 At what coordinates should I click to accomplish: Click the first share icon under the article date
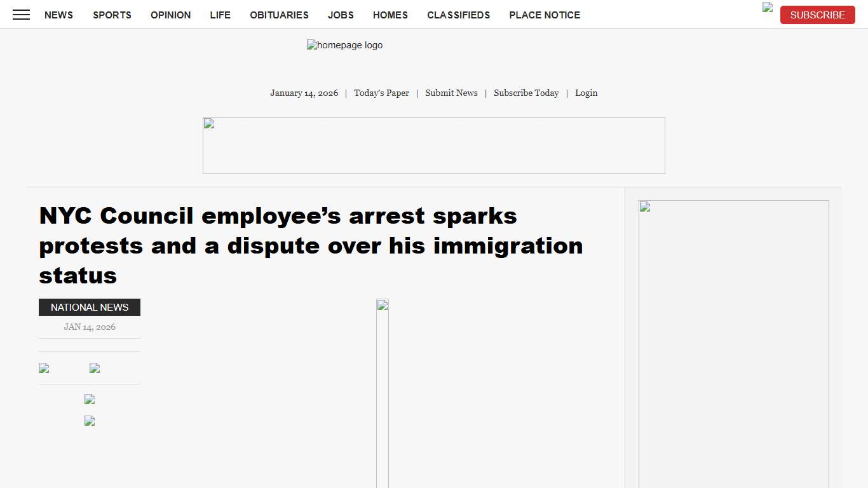coord(43,367)
